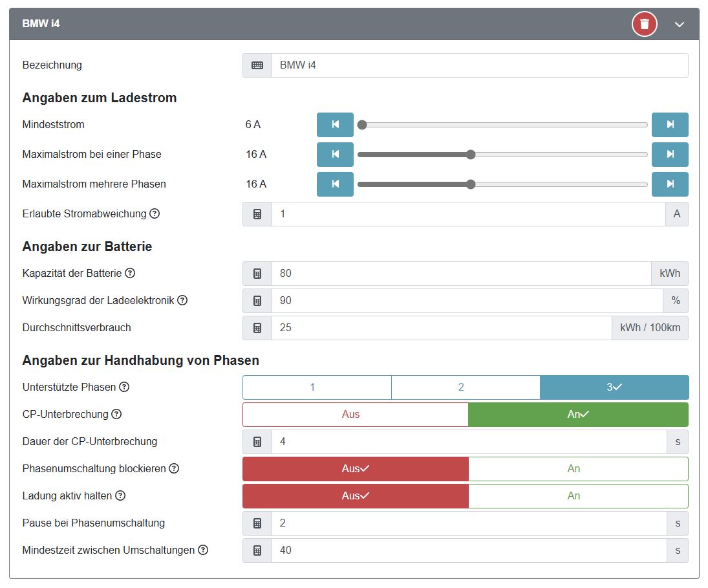Screen dimensions: 708x588
Task: Select 2 supported phases
Action: pyautogui.click(x=466, y=387)
